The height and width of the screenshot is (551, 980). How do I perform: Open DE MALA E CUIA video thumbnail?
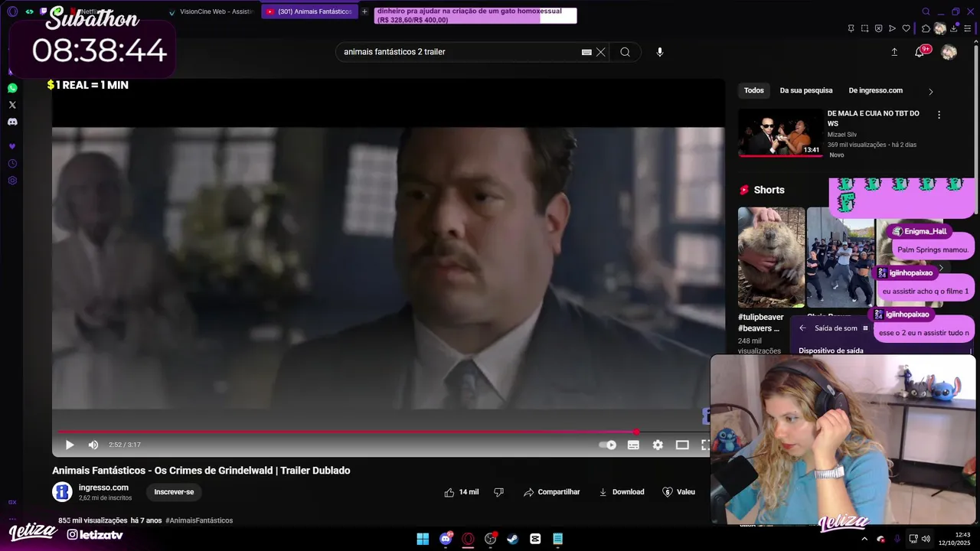(x=780, y=132)
